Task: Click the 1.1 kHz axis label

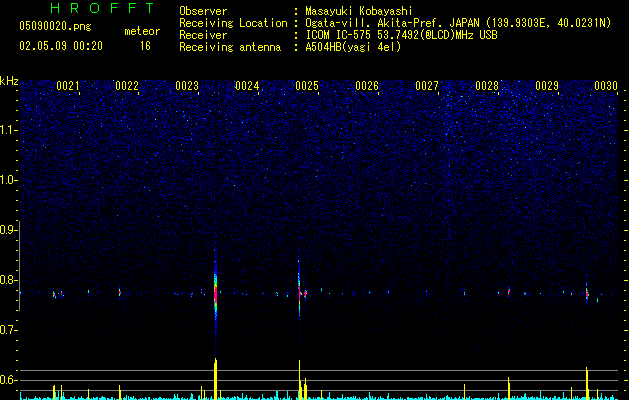Action: click(x=8, y=130)
